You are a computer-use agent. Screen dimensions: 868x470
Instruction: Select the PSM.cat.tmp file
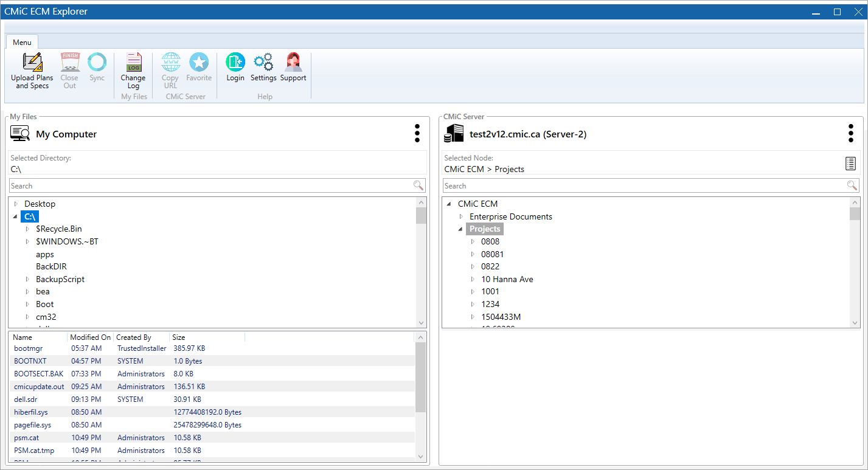point(213,451)
